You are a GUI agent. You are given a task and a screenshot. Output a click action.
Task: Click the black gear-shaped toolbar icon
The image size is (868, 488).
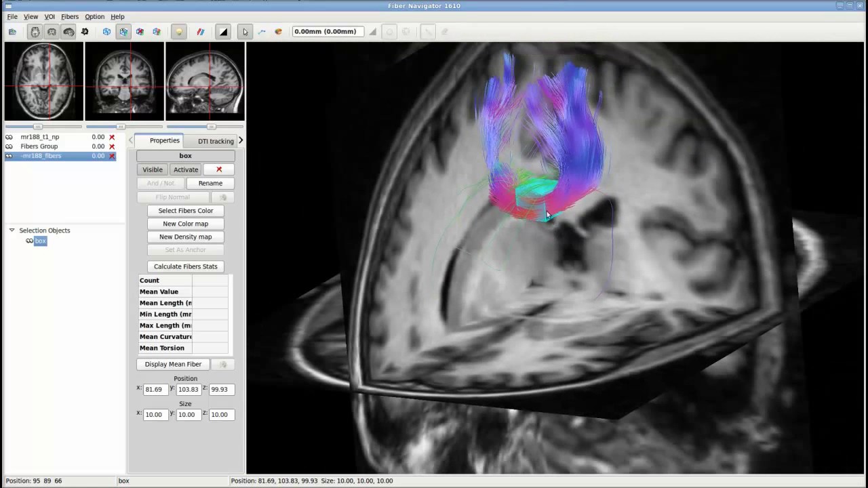point(85,32)
